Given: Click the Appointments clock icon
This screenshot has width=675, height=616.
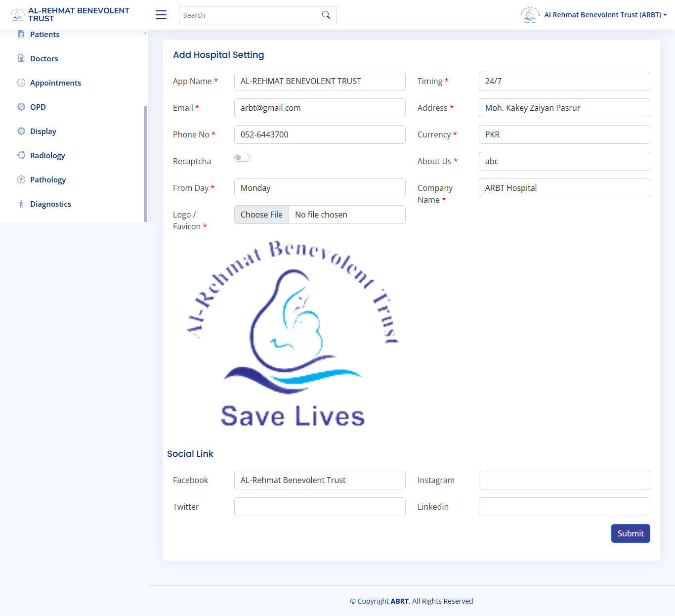Looking at the screenshot, I should (21, 83).
